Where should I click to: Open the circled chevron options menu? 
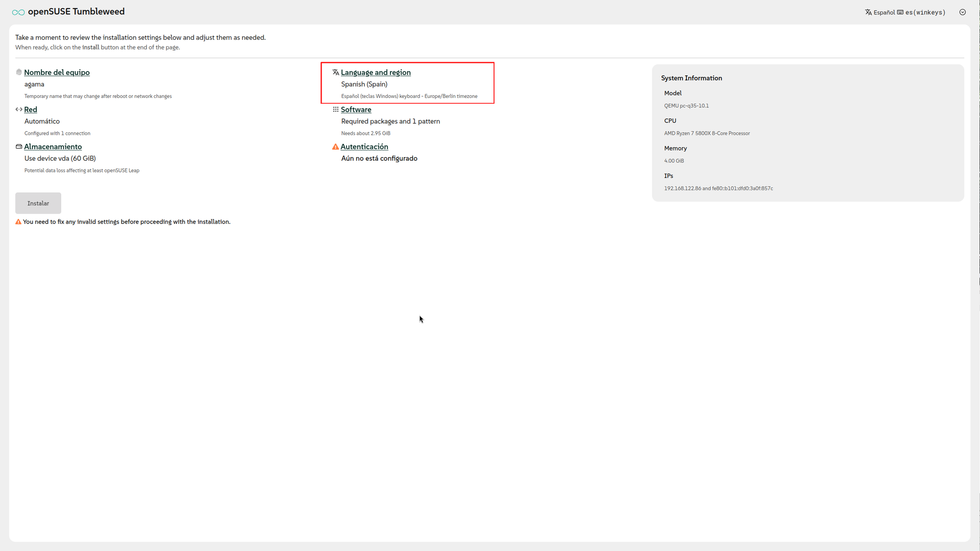[963, 12]
